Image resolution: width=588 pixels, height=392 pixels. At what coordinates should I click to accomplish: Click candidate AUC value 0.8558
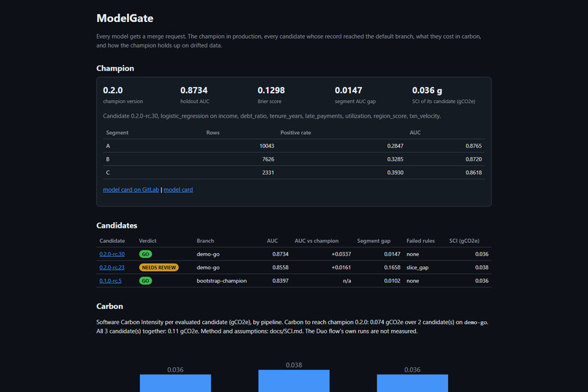tap(280, 267)
